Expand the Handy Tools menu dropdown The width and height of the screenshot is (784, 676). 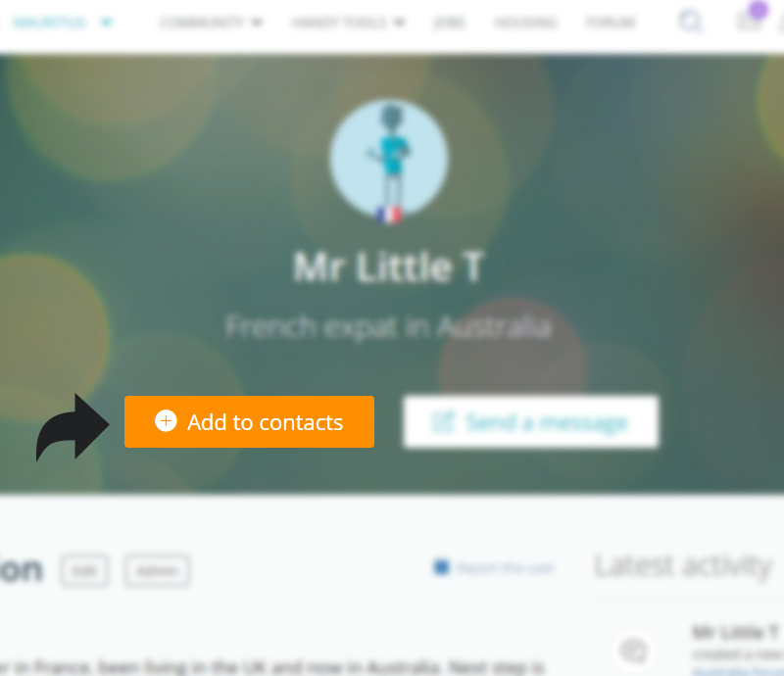(x=348, y=22)
